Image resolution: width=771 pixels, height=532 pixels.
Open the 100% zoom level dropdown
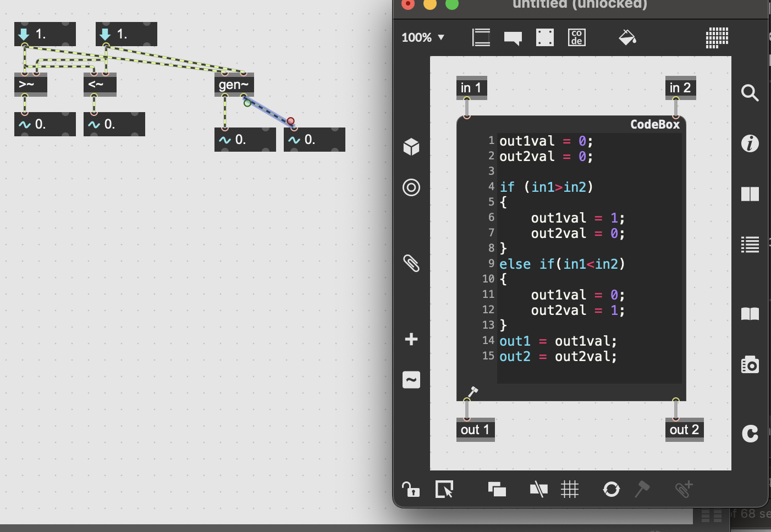click(422, 37)
